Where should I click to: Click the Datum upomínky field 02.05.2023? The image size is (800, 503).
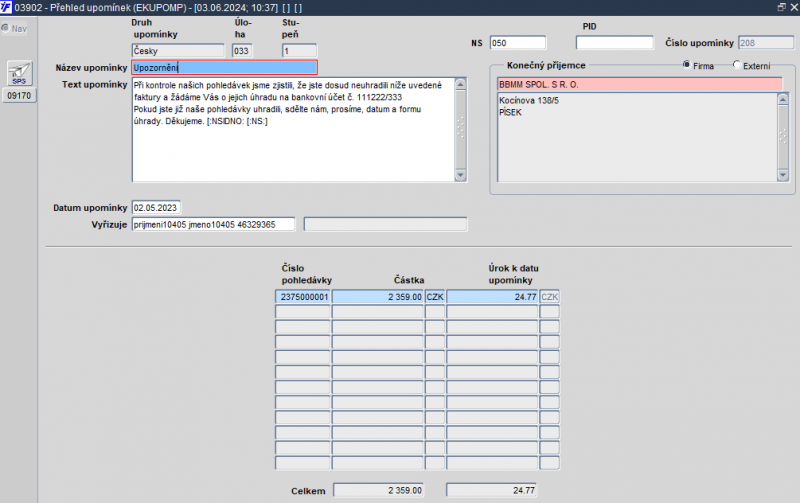[156, 208]
